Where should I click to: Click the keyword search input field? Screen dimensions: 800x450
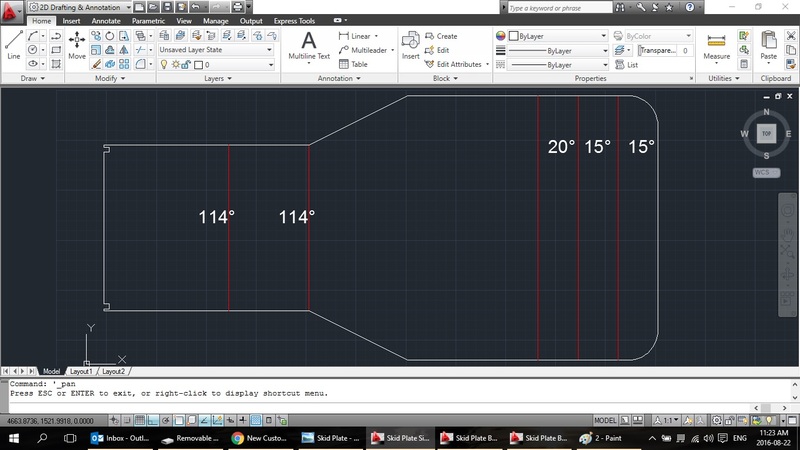560,8
